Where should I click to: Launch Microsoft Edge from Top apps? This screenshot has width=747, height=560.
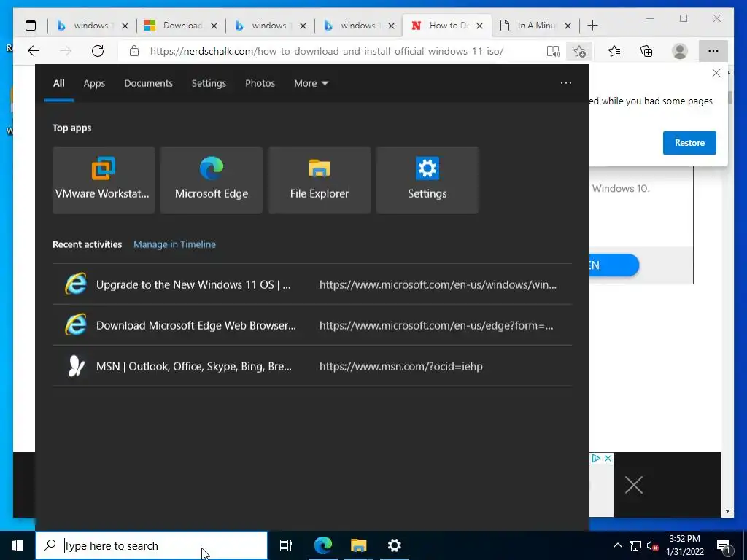tap(212, 180)
